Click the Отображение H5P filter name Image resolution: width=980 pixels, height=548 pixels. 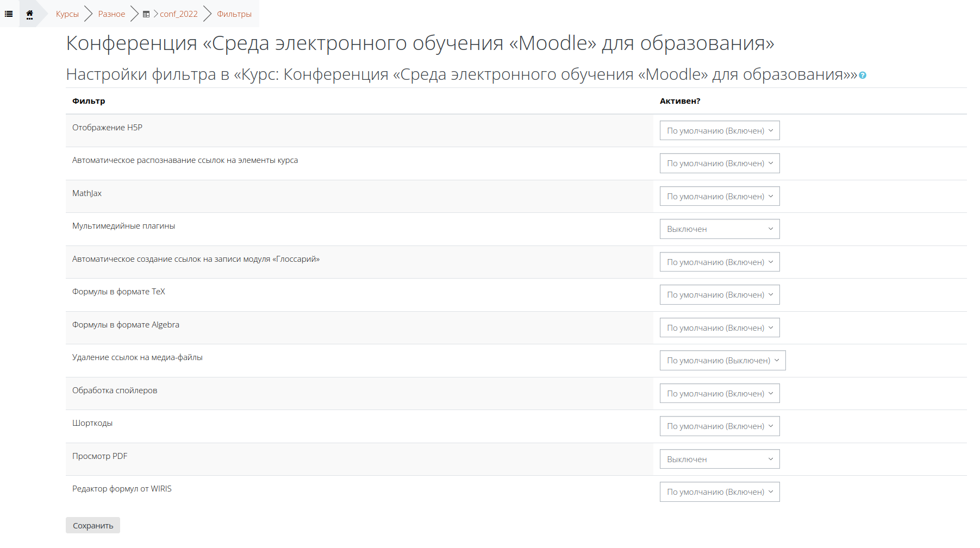pyautogui.click(x=107, y=128)
